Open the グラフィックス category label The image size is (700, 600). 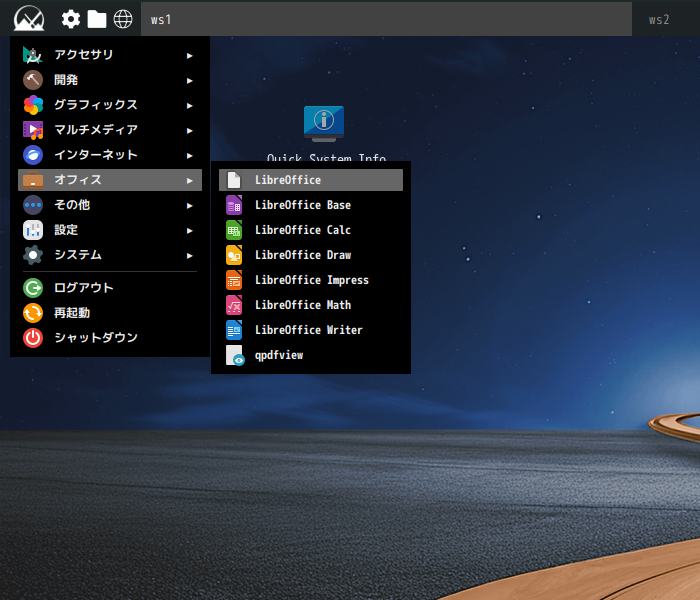click(96, 105)
